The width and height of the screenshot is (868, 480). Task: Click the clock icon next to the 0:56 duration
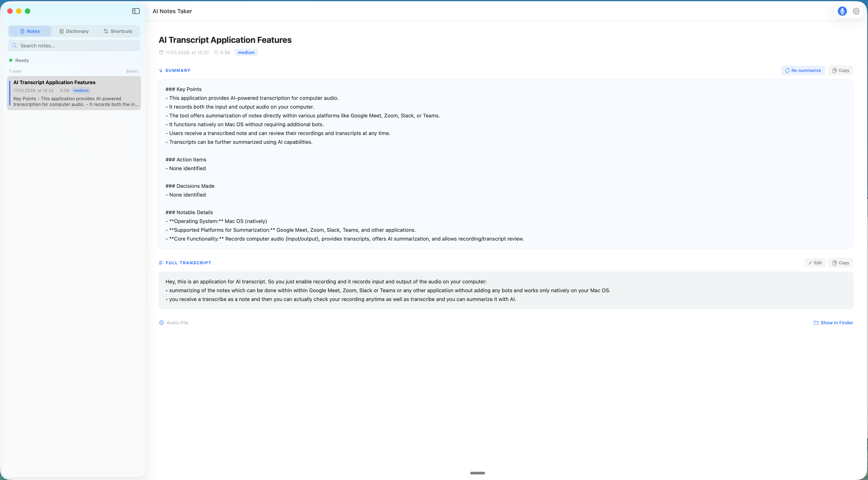click(x=216, y=53)
